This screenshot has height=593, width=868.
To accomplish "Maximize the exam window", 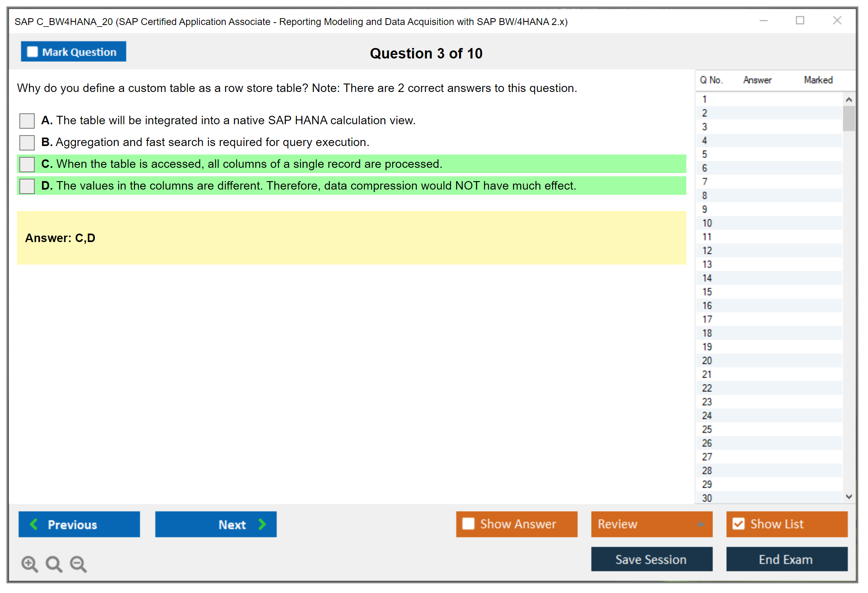I will [800, 21].
